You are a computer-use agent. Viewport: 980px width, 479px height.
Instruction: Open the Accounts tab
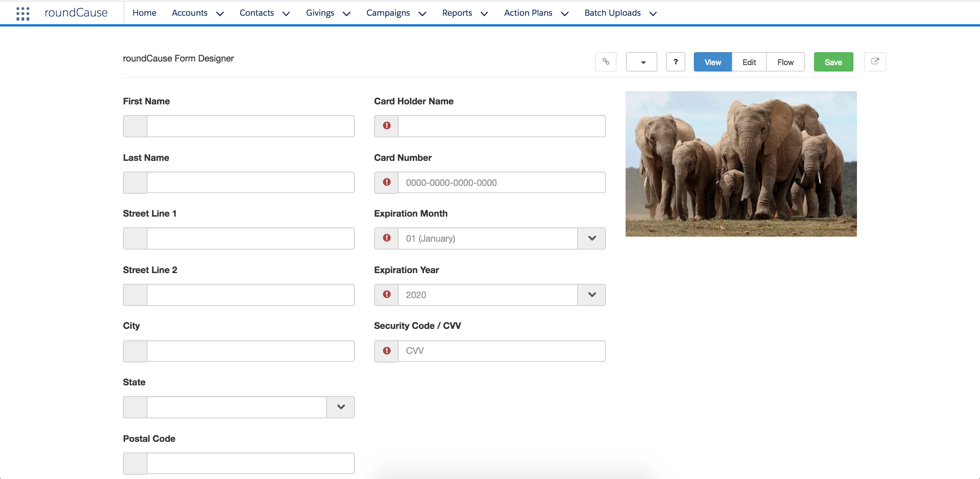190,13
